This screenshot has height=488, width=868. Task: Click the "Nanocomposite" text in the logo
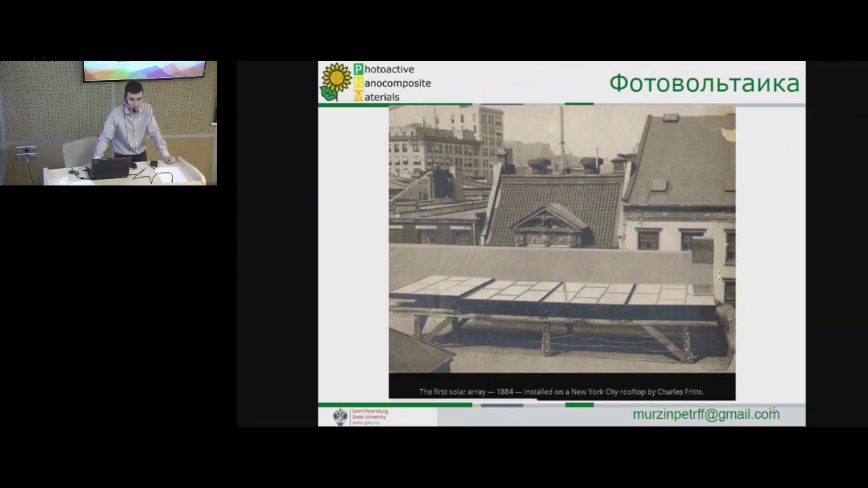[x=392, y=83]
